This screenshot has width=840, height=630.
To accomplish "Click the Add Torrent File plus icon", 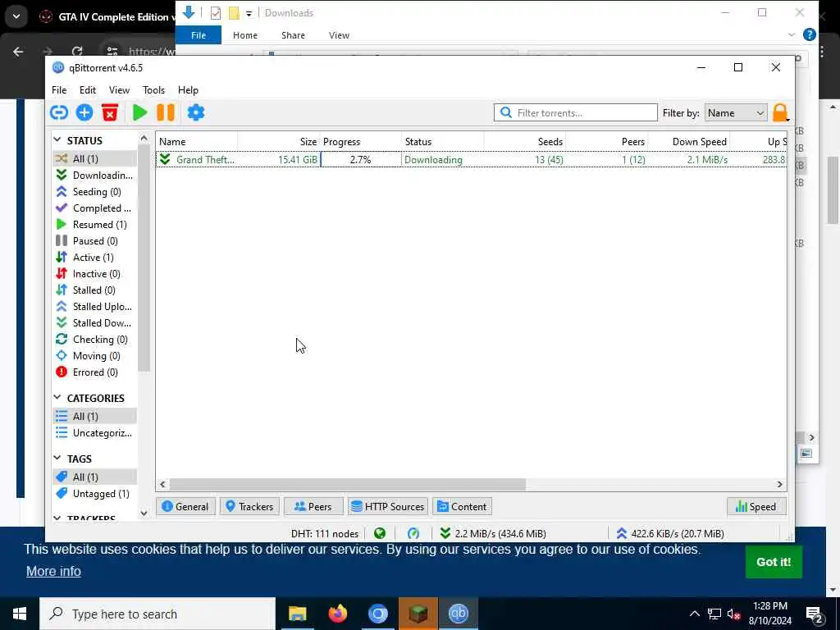I will pos(84,112).
